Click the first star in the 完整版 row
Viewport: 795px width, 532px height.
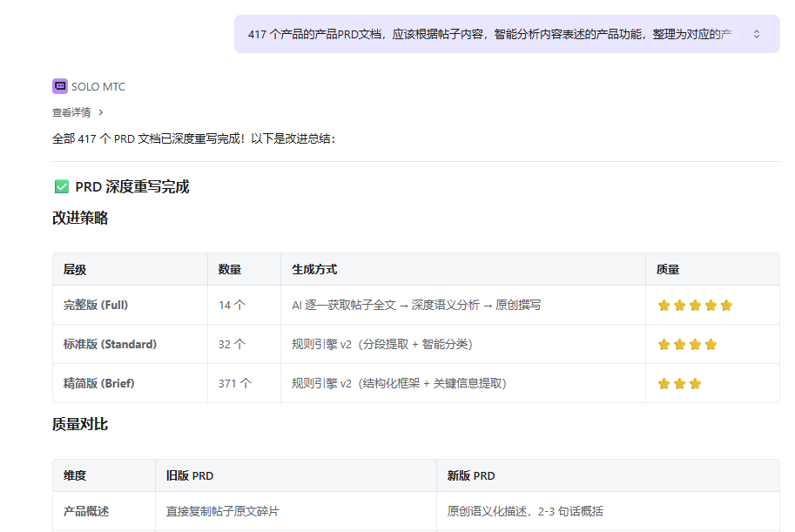click(664, 305)
